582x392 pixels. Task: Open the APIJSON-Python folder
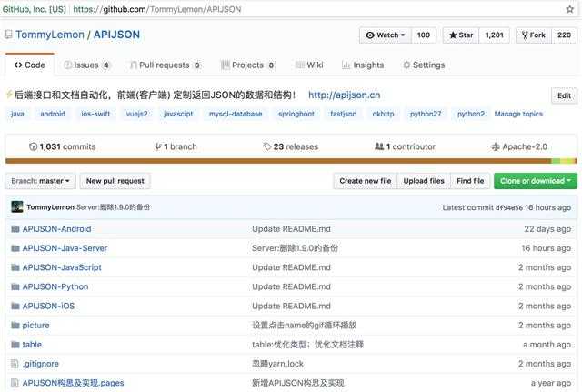tap(55, 286)
